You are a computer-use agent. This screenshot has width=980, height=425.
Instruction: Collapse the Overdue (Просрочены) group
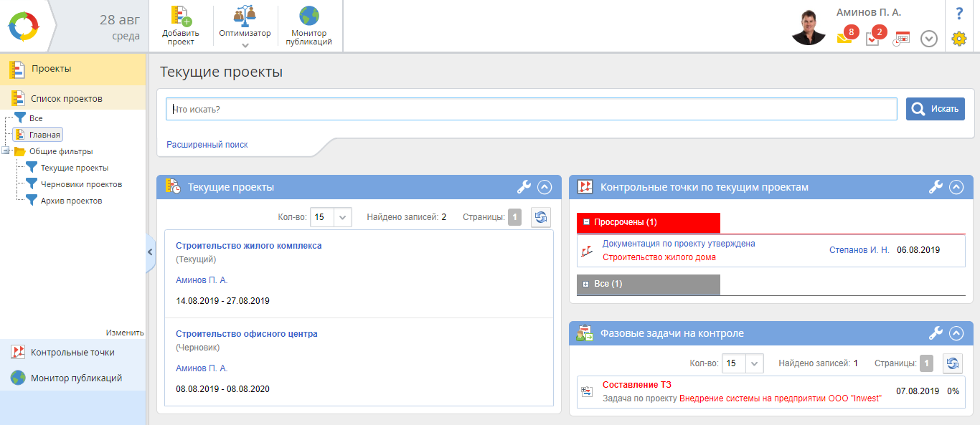coord(586,222)
